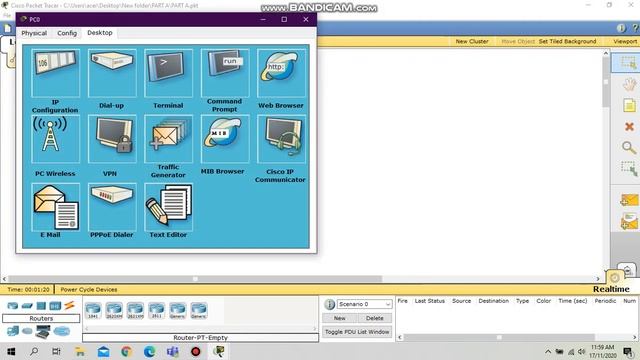Launch the Web Browser

281,73
